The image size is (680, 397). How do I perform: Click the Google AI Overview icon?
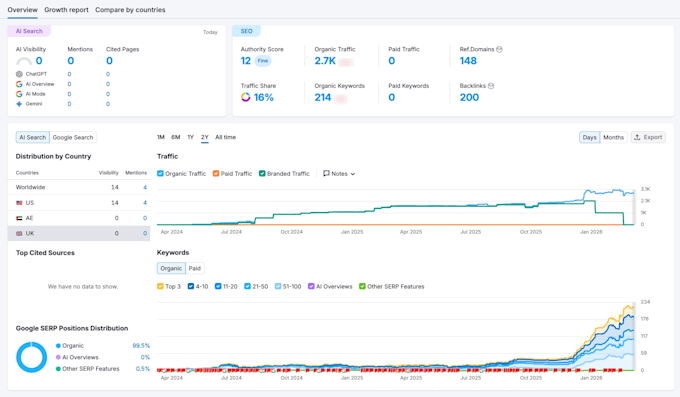tap(19, 84)
